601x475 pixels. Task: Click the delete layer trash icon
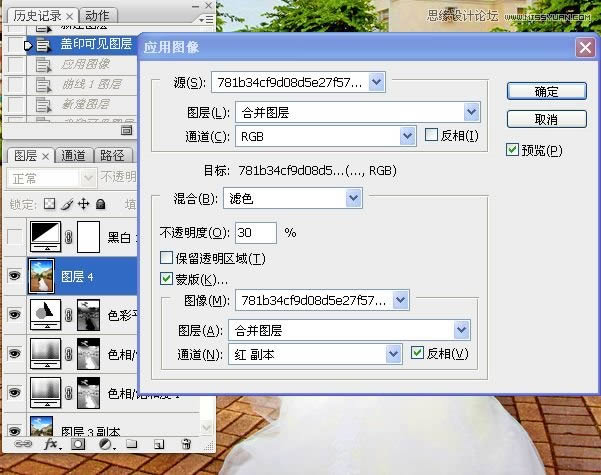(186, 443)
